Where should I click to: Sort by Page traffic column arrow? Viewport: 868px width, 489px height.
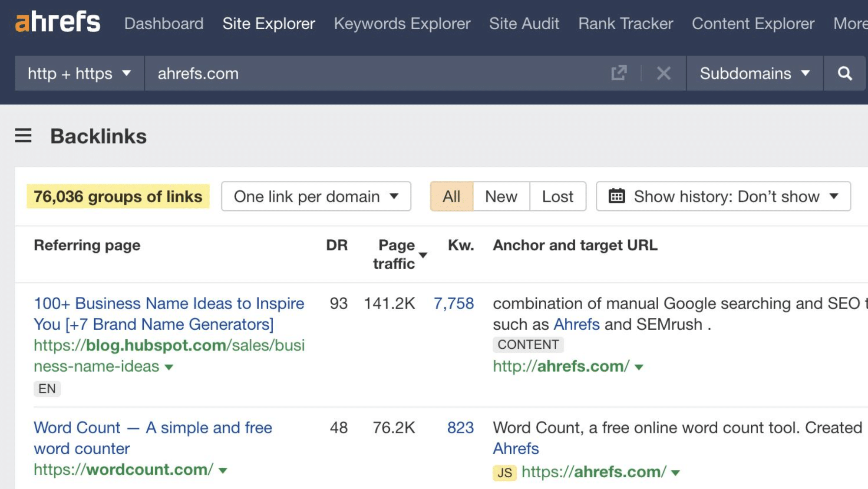pyautogui.click(x=423, y=255)
